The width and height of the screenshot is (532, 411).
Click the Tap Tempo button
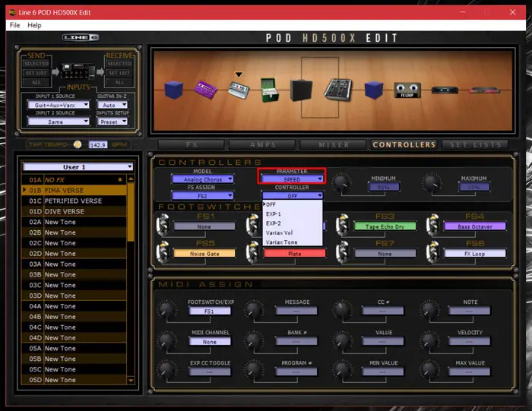[78, 144]
